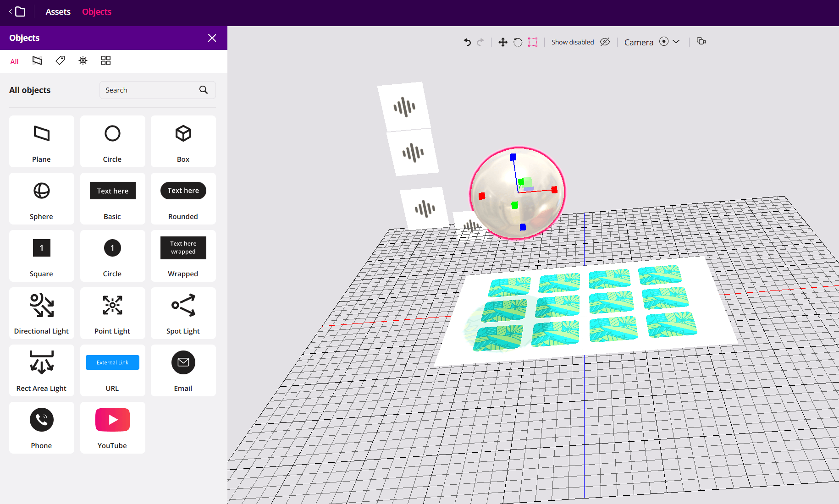Switch to the Assets tab

coord(58,12)
